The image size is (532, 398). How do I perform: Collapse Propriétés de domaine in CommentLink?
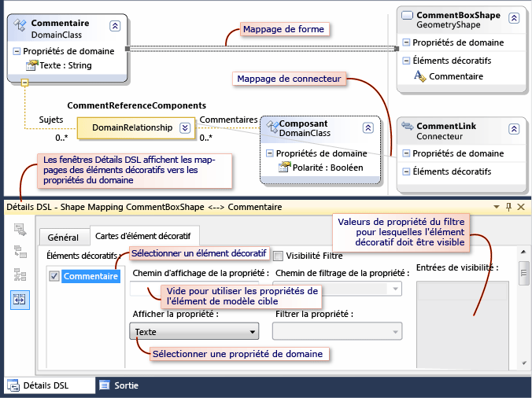(406, 153)
